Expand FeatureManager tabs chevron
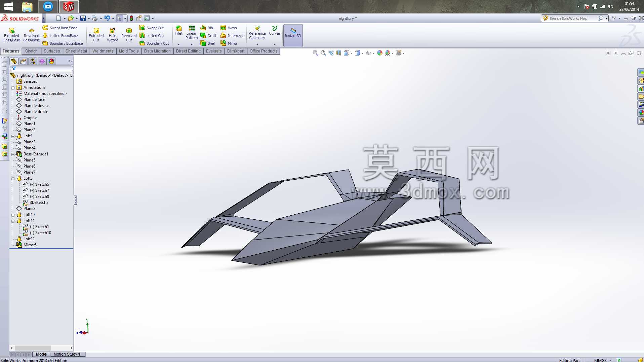The width and height of the screenshot is (644, 362). pyautogui.click(x=70, y=61)
